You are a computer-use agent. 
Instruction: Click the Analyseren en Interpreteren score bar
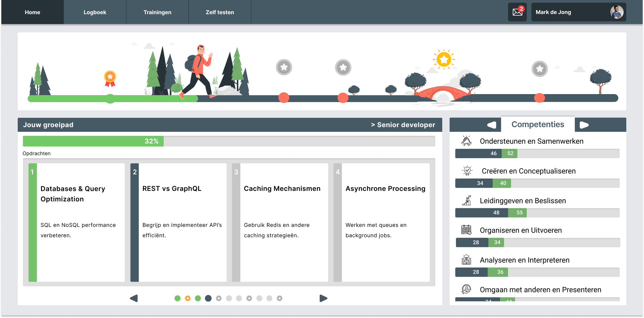coord(537,272)
